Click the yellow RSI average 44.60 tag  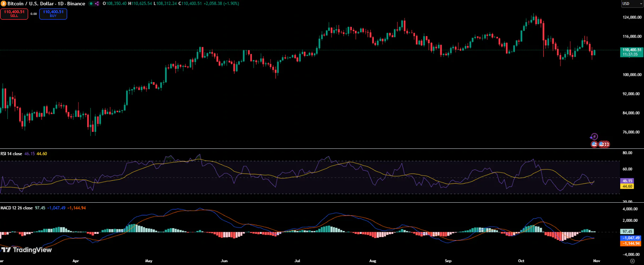point(627,186)
